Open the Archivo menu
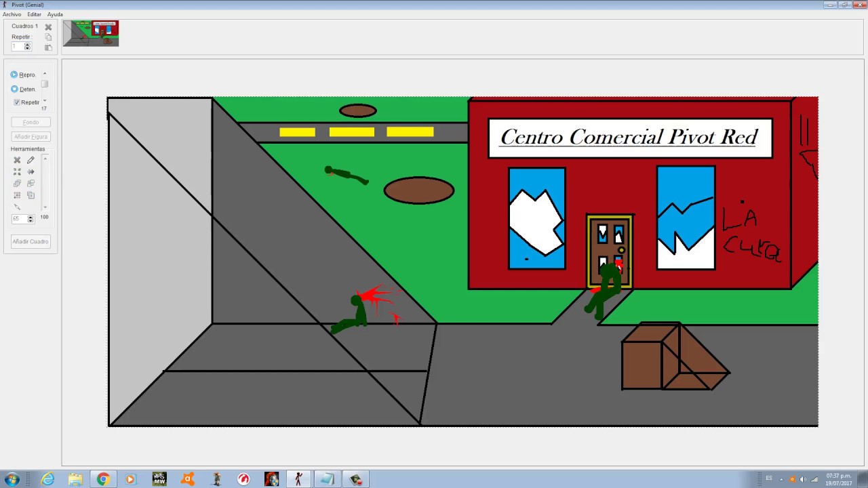 click(12, 14)
